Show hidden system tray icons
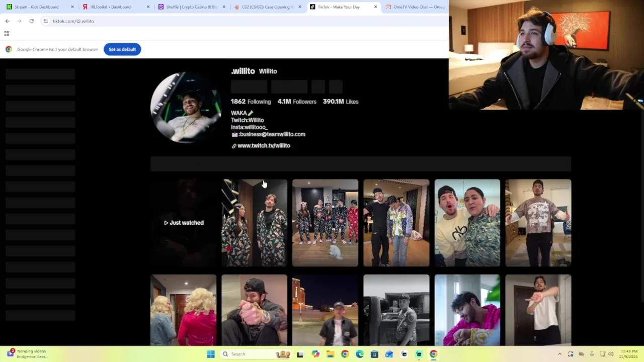 [559, 354]
